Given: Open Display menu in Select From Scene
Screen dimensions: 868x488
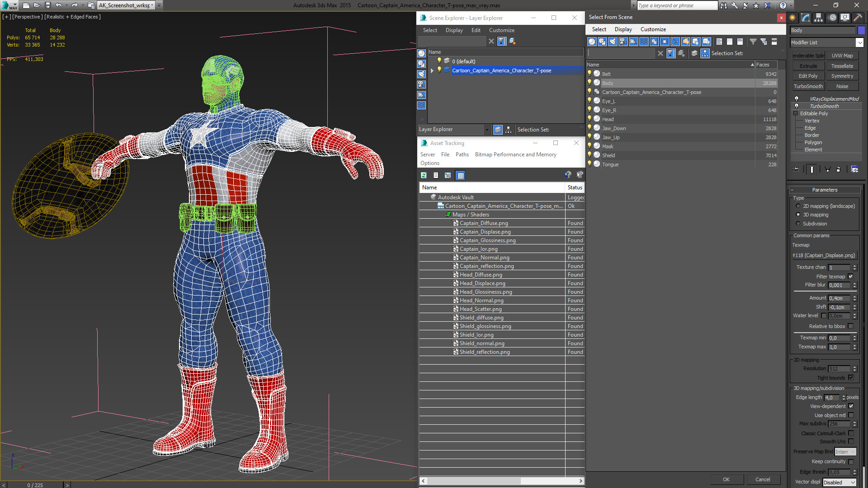Looking at the screenshot, I should pyautogui.click(x=623, y=29).
